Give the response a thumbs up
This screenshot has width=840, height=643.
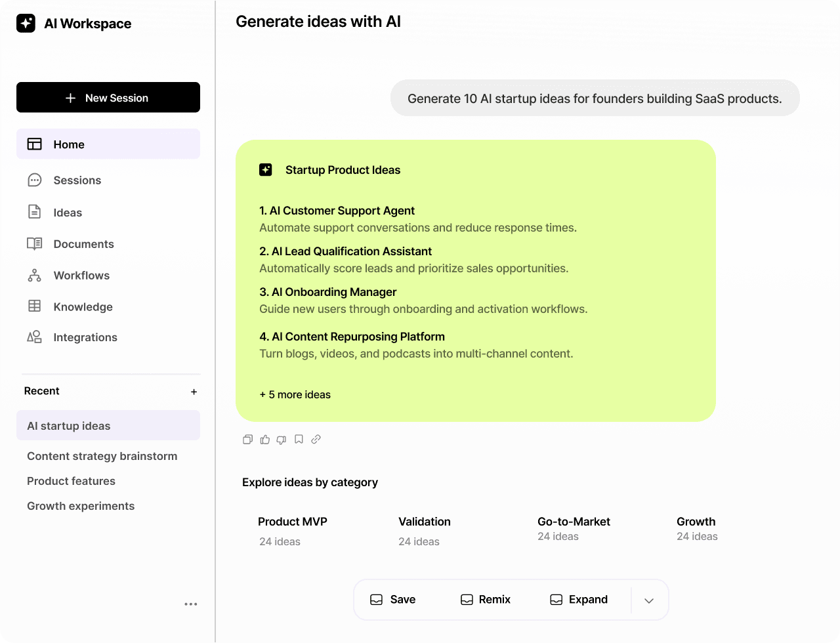click(x=264, y=440)
